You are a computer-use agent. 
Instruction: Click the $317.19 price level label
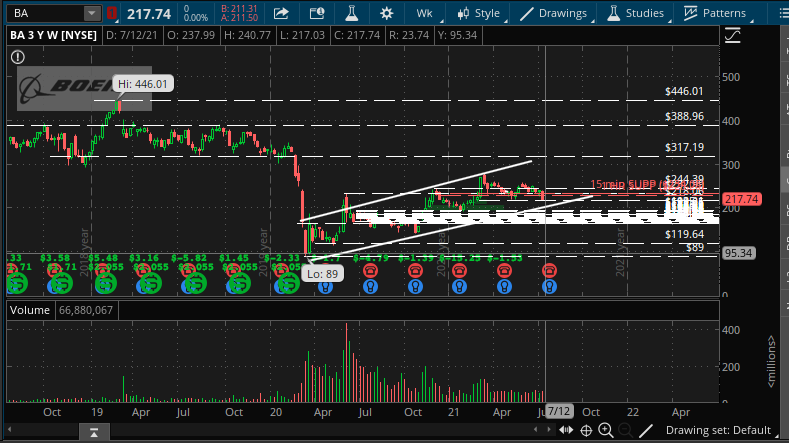684,147
